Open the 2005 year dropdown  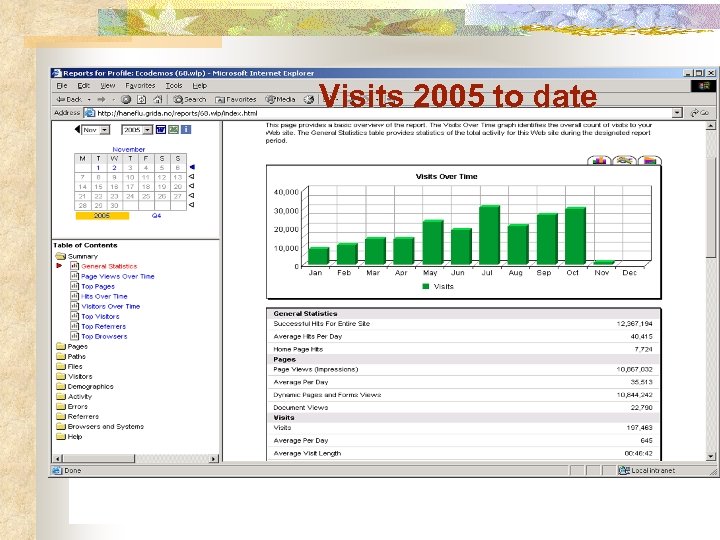click(x=137, y=130)
